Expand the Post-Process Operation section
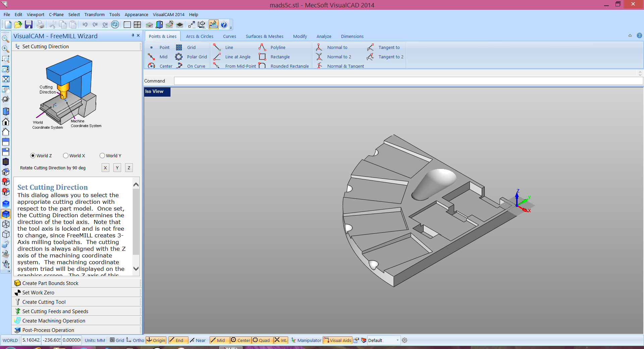The image size is (644, 349). point(48,330)
